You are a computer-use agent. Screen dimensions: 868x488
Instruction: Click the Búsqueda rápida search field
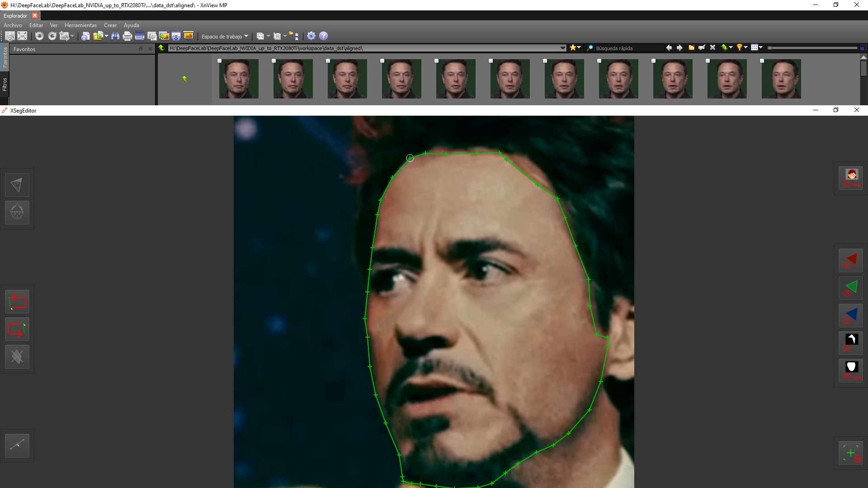pos(624,48)
